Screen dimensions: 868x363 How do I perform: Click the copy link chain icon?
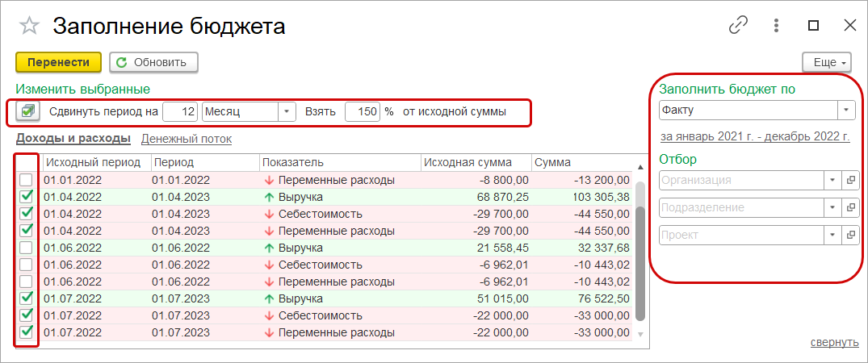pos(738,25)
